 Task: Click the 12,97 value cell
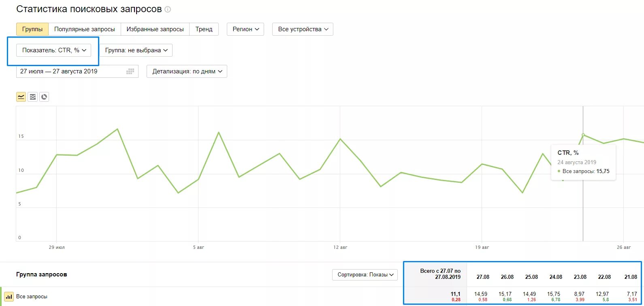tap(602, 294)
